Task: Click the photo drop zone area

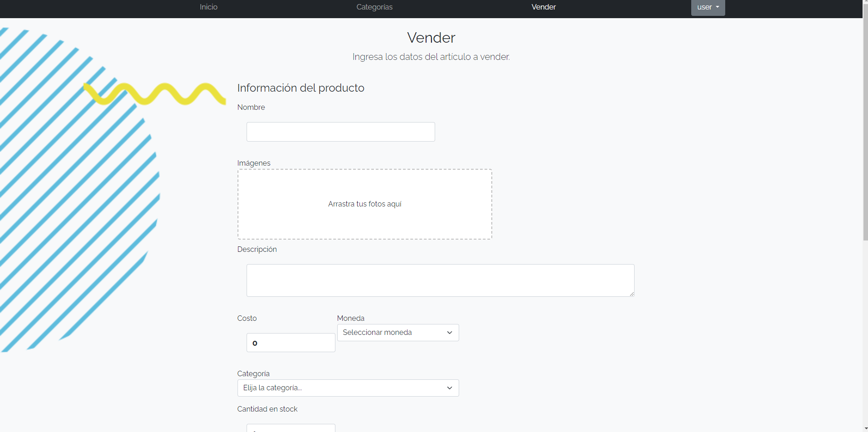Action: [365, 204]
